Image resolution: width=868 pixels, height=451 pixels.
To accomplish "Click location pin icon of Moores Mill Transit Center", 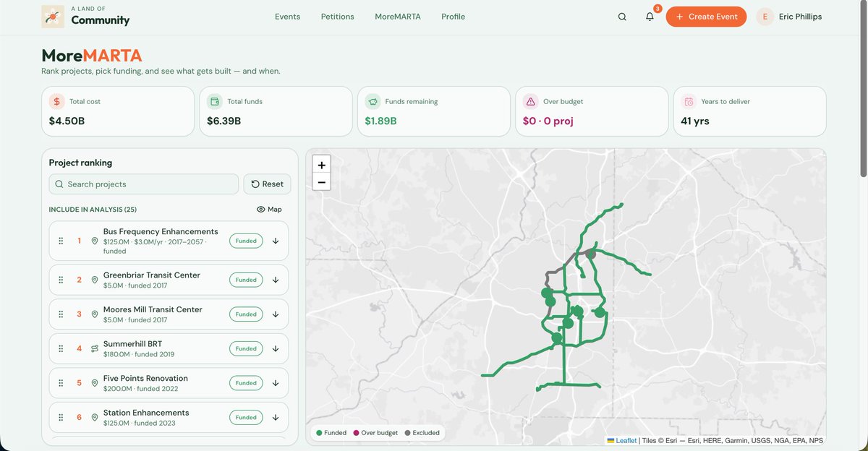I will tap(95, 314).
